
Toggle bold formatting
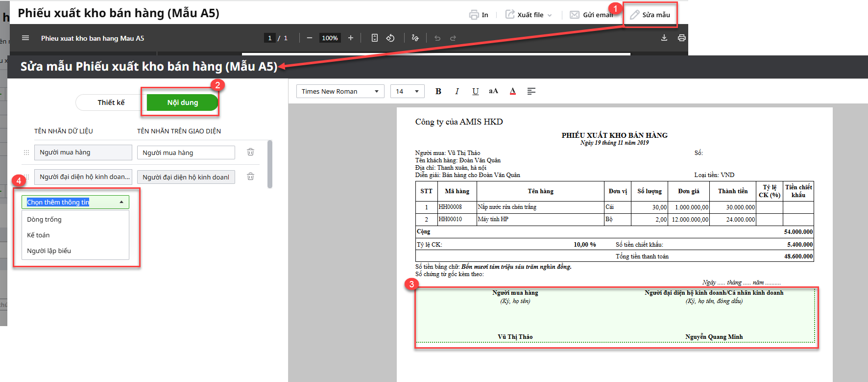[438, 91]
